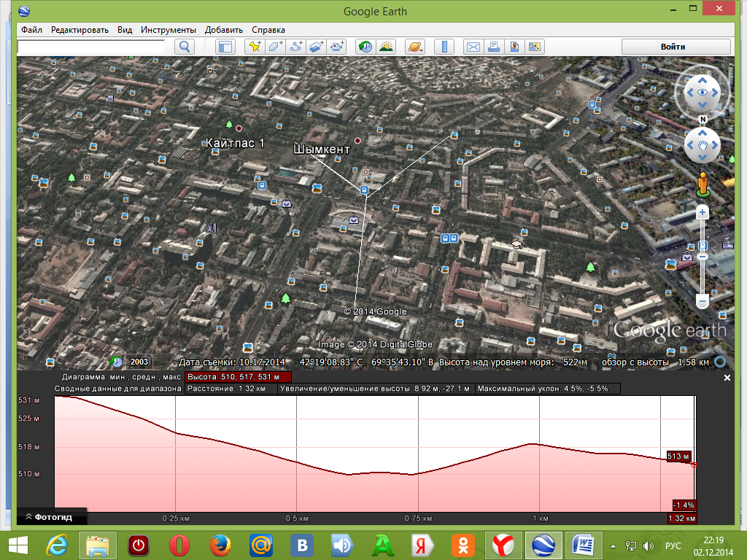Save image icon in the toolbar
The height and width of the screenshot is (560, 747).
(x=514, y=47)
